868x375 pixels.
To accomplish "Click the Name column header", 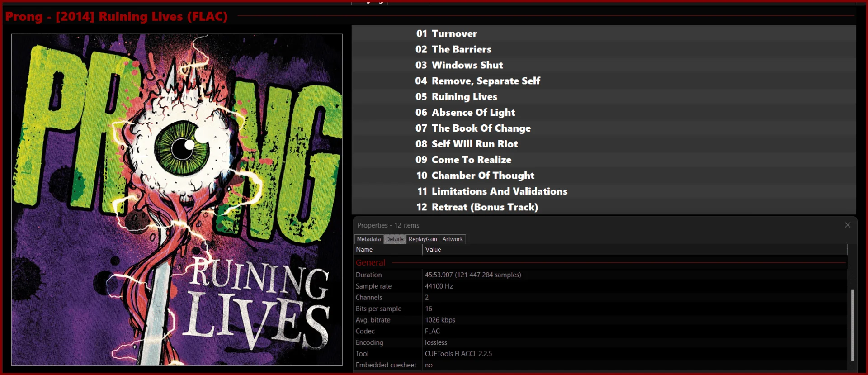I will pos(388,249).
